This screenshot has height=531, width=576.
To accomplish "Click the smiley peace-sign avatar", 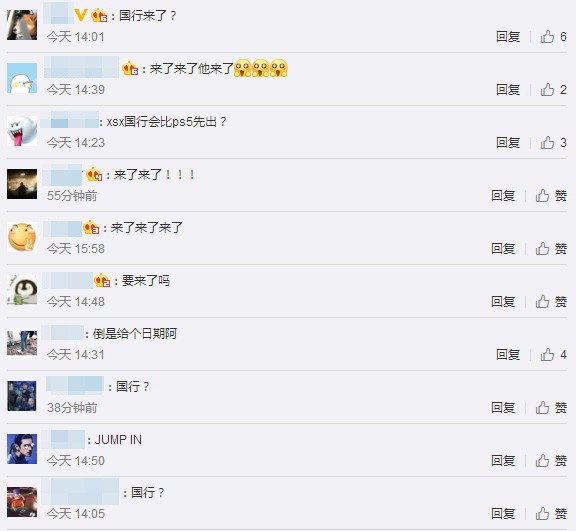I will (22, 237).
